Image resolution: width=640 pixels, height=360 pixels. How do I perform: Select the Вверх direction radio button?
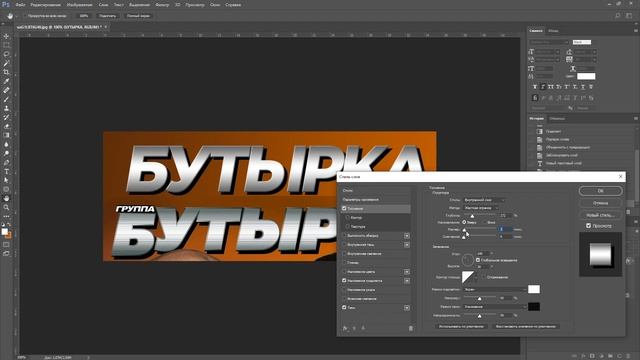[464, 222]
